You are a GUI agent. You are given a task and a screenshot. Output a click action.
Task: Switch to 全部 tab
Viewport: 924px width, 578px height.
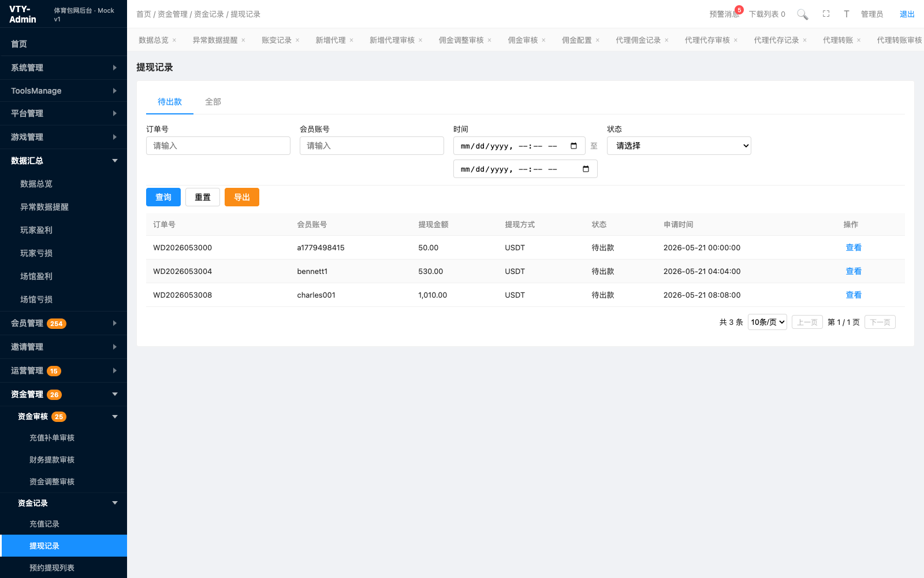[x=213, y=102]
